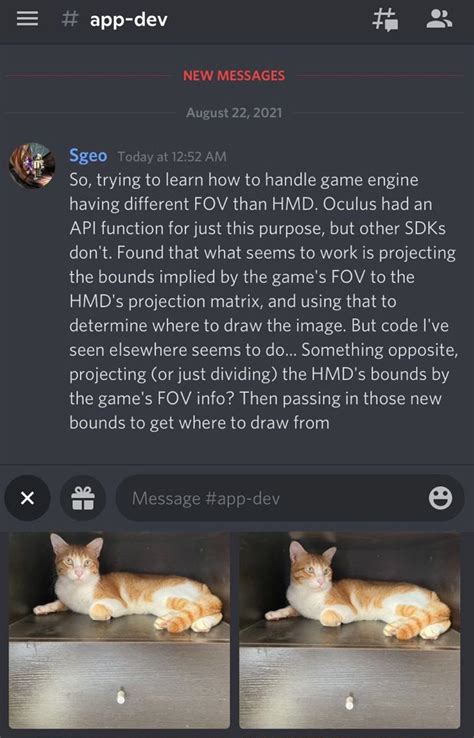Close the image picker with X button
Screen dimensions: 474x738
click(x=27, y=498)
